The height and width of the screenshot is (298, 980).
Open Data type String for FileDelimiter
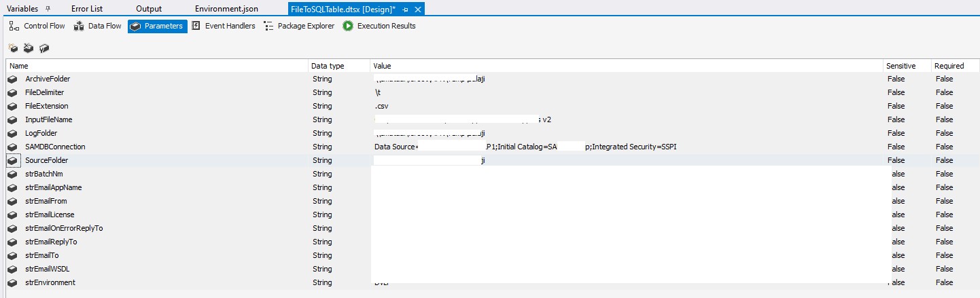[x=322, y=92]
